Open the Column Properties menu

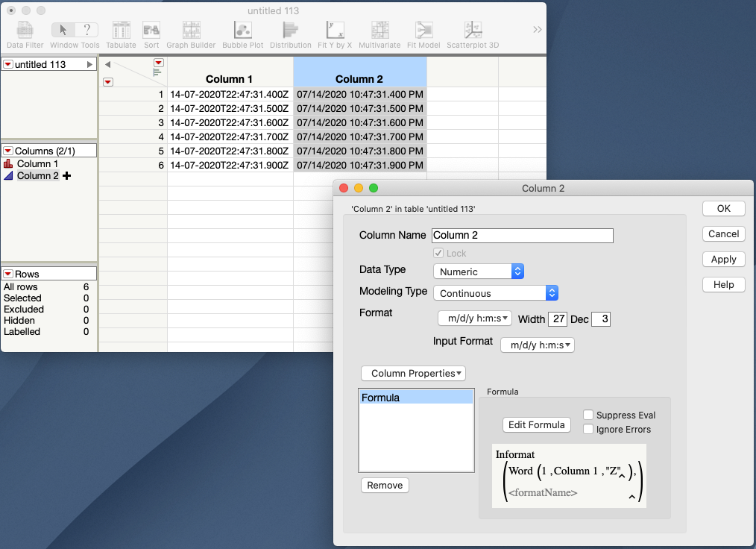[x=413, y=373]
